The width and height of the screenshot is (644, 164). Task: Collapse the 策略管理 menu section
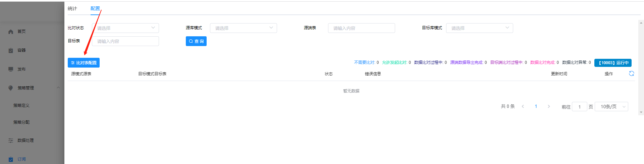pyautogui.click(x=58, y=88)
